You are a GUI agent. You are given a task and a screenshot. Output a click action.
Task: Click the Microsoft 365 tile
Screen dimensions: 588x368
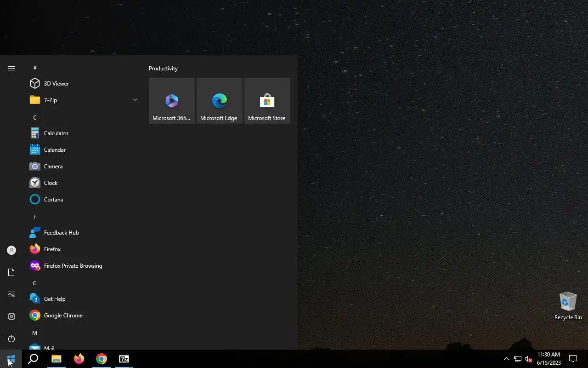tap(172, 101)
